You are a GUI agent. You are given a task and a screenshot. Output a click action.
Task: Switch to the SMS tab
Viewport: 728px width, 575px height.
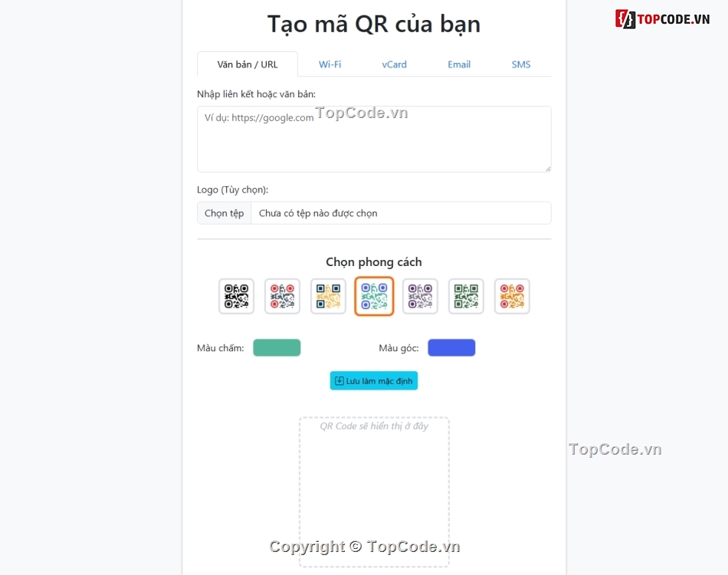tap(521, 64)
